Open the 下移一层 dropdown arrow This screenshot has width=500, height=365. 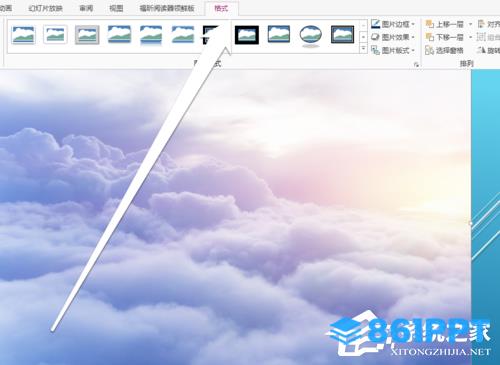(x=470, y=37)
